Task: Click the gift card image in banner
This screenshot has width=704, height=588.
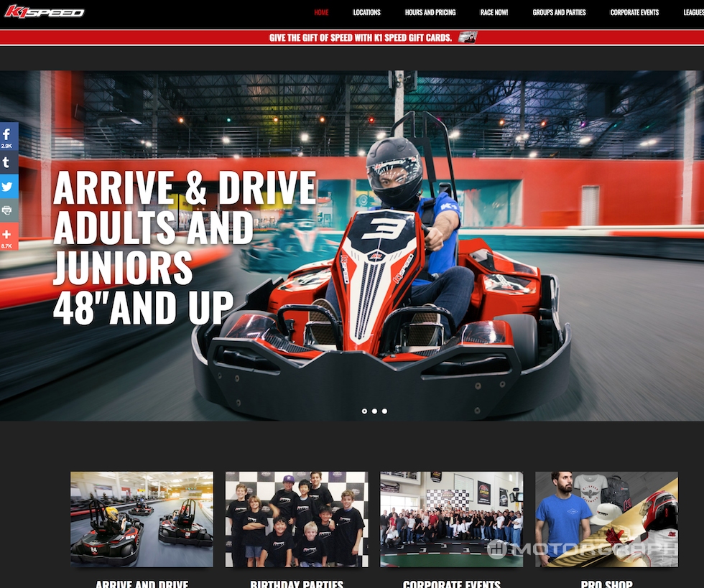Action: (467, 37)
